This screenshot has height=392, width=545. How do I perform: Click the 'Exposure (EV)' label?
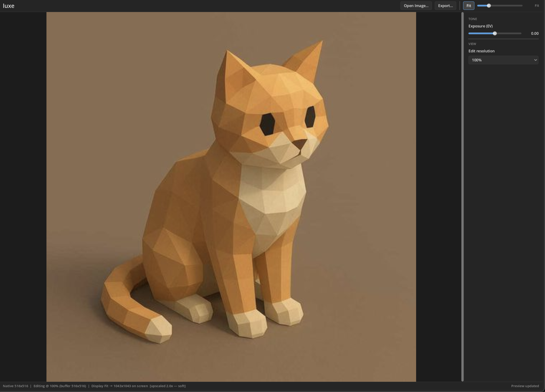[480, 26]
